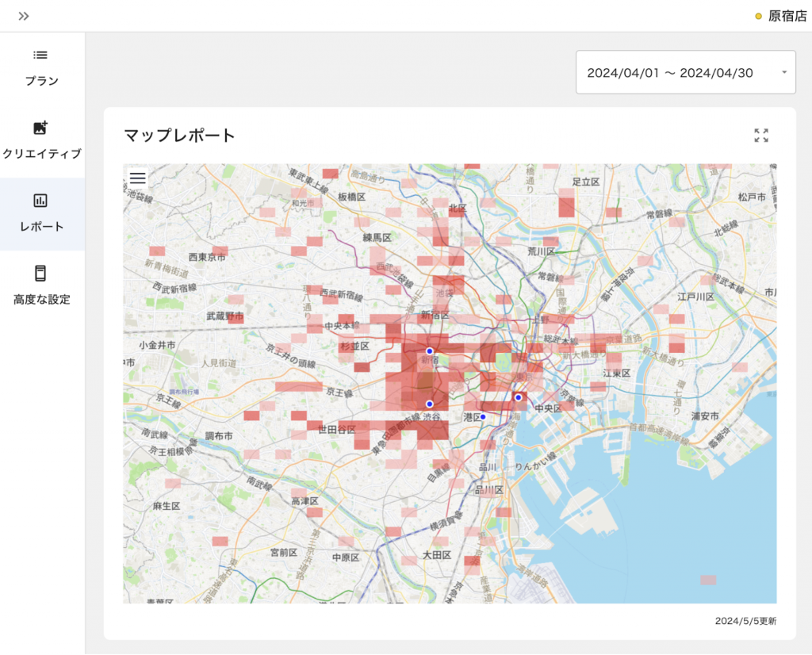Click the 足立区 label on map

coord(586,182)
